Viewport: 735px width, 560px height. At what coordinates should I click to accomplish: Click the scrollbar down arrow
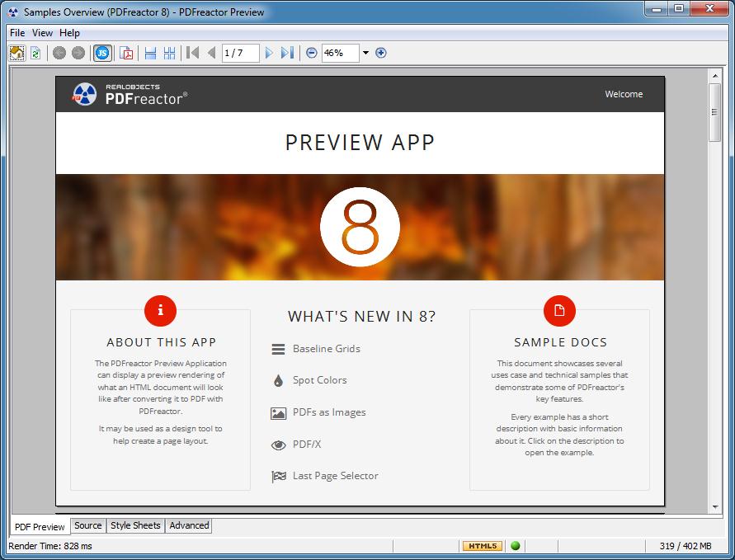point(715,507)
